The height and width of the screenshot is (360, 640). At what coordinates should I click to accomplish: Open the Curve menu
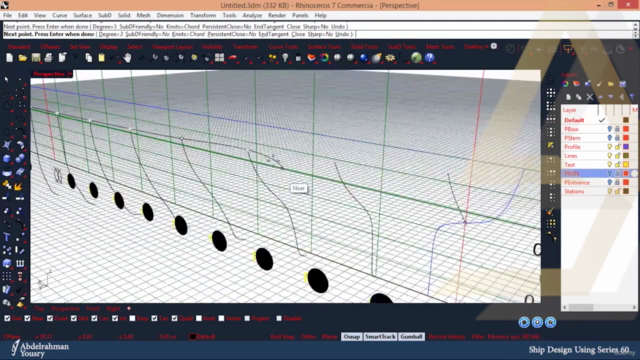tap(60, 15)
